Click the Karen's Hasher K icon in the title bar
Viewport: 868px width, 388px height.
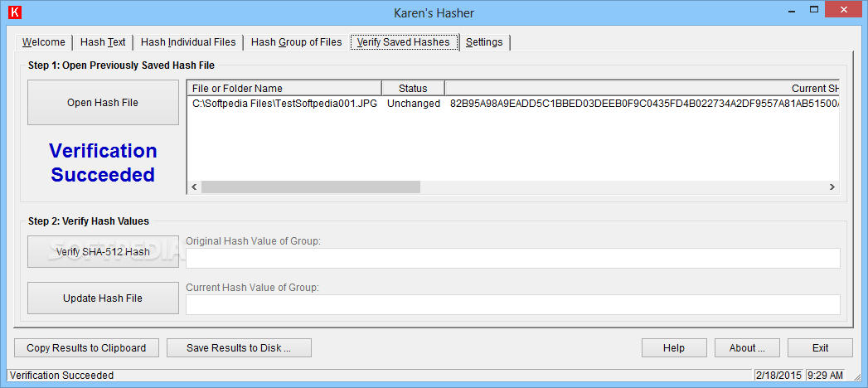pos(17,12)
